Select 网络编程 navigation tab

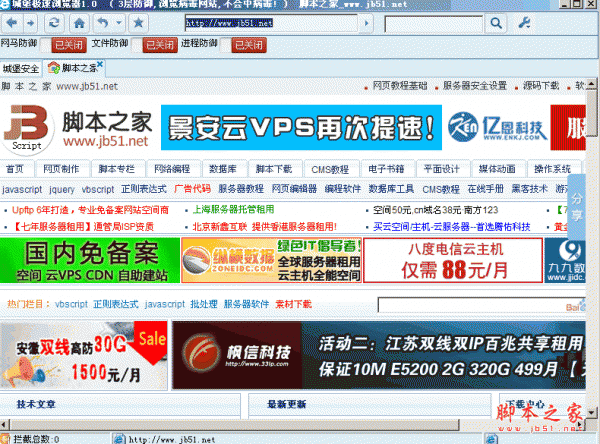172,169
